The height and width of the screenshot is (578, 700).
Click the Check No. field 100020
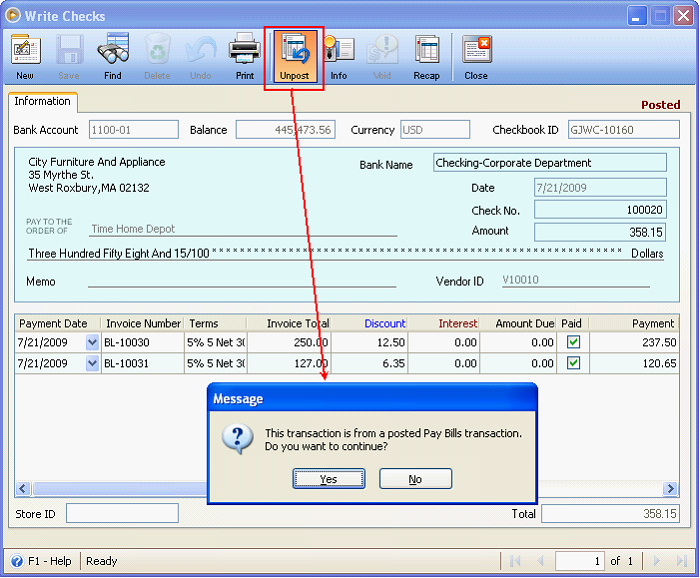tap(600, 210)
